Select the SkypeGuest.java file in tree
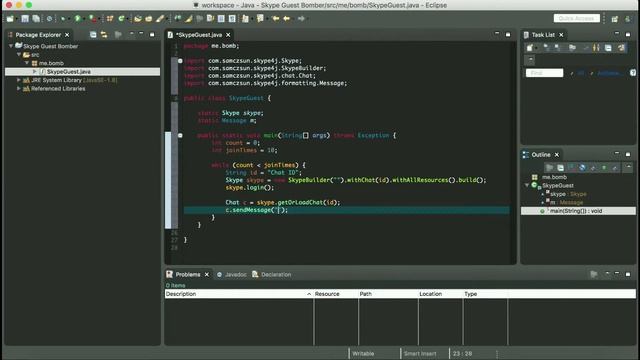 [x=69, y=71]
